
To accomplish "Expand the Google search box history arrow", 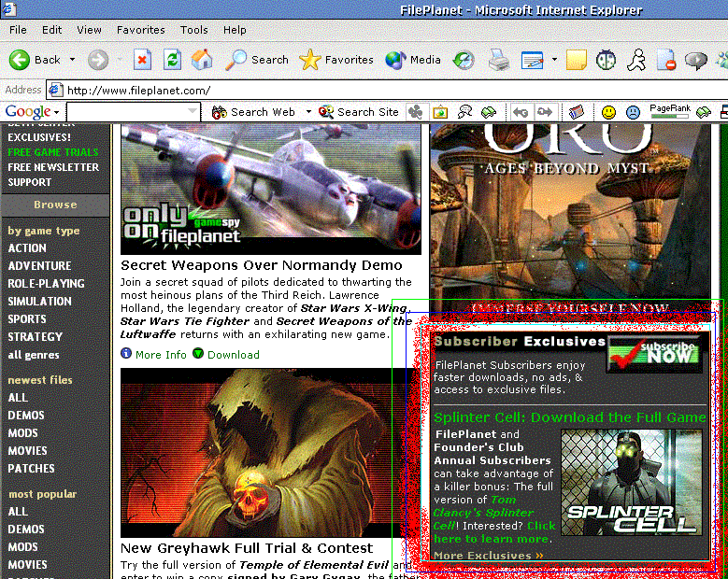I will tap(193, 111).
